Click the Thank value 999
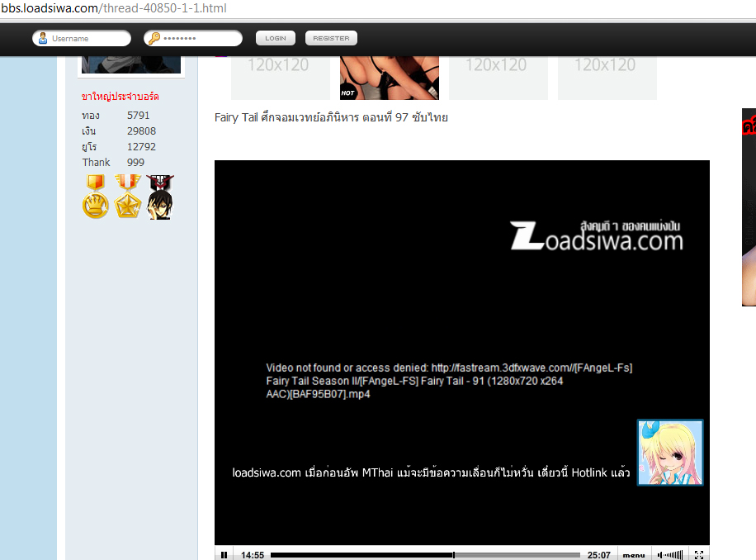The image size is (756, 560). point(135,163)
